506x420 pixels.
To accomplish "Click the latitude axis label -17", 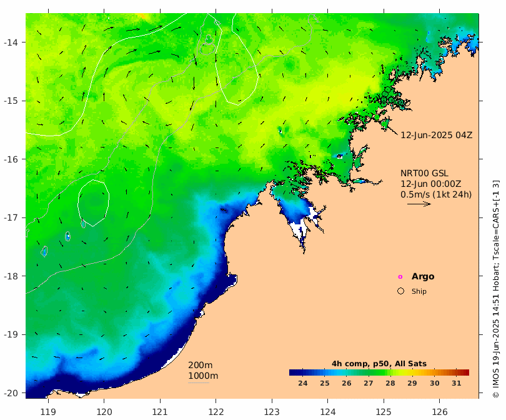I will point(11,217).
